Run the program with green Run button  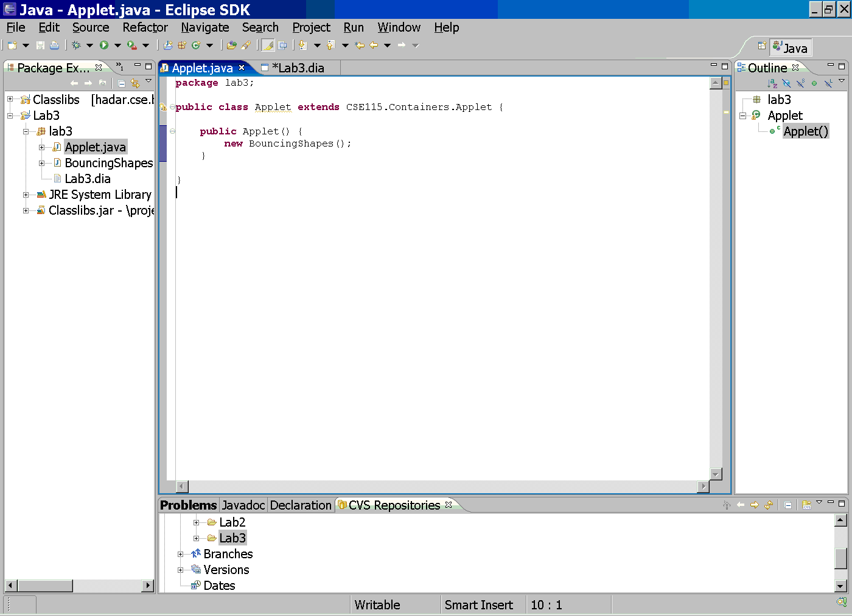104,45
